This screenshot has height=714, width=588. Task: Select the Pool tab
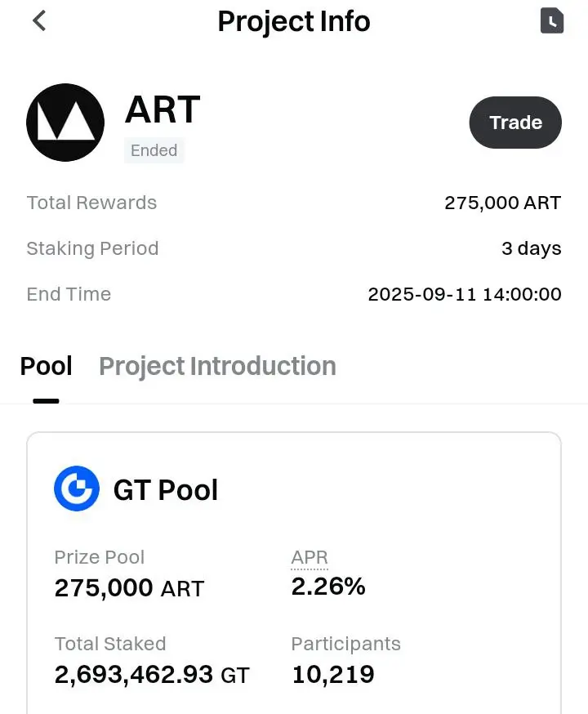46,366
